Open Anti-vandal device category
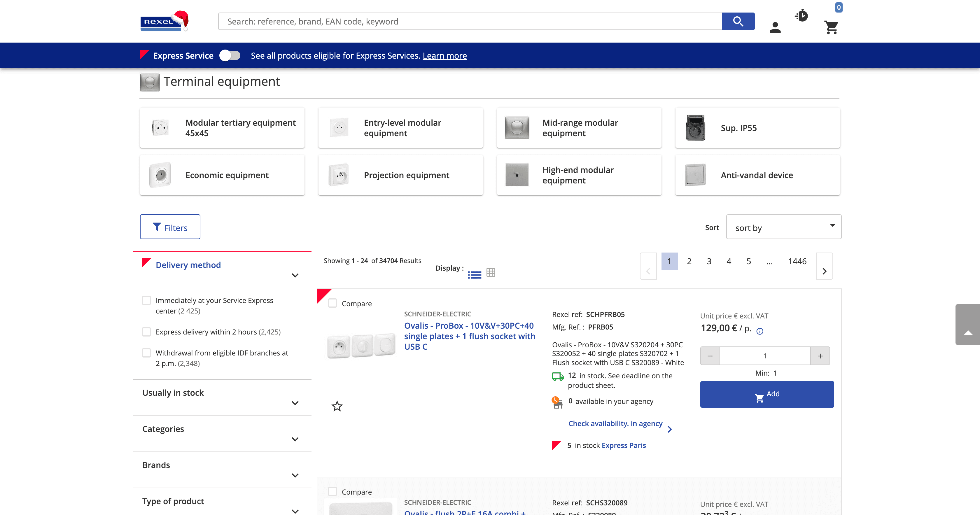 (x=757, y=175)
